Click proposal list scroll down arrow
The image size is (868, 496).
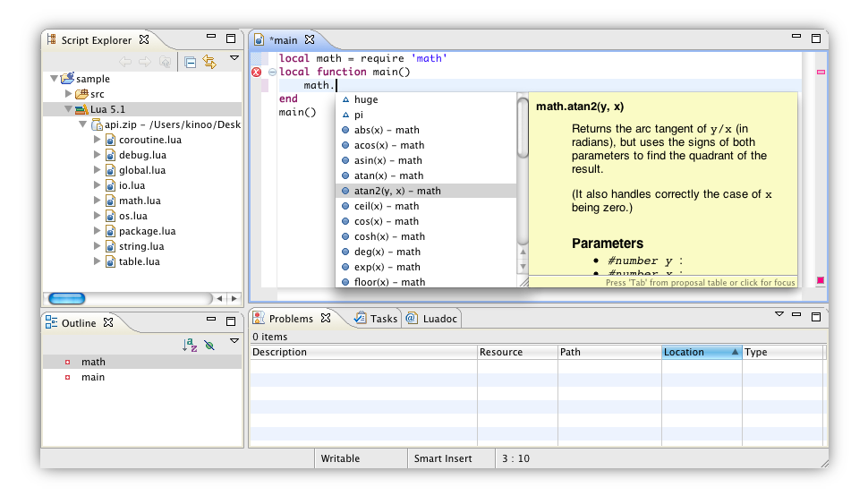point(523,267)
